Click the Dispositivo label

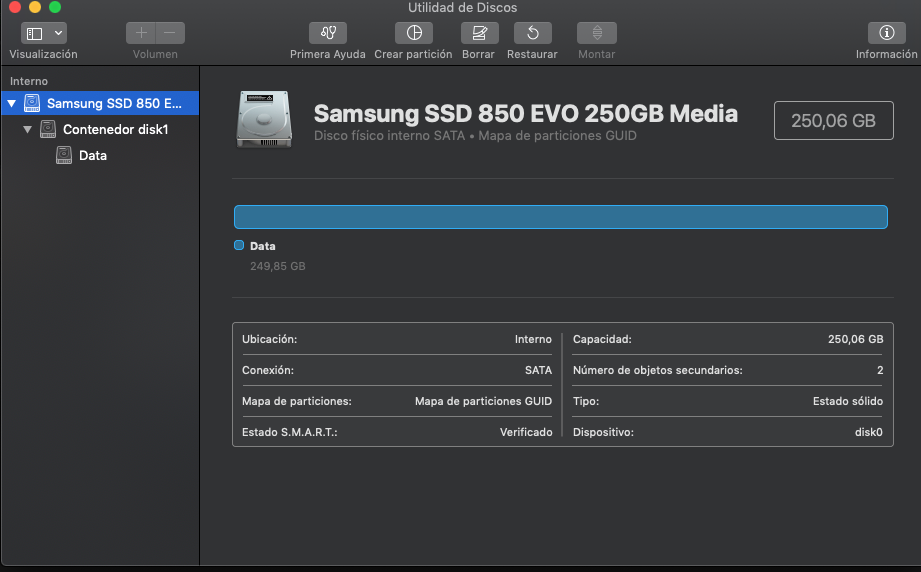[603, 432]
